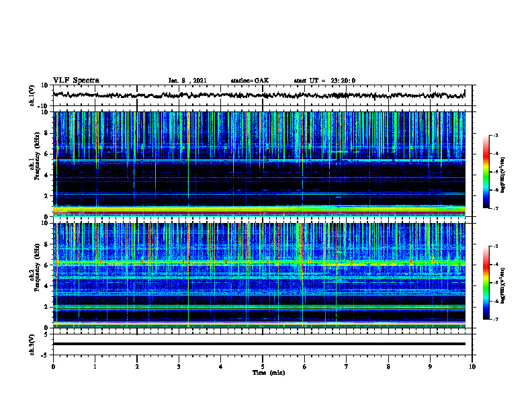Click the time axis tick label "3"
The width and height of the screenshot is (532, 411).
pos(179,367)
